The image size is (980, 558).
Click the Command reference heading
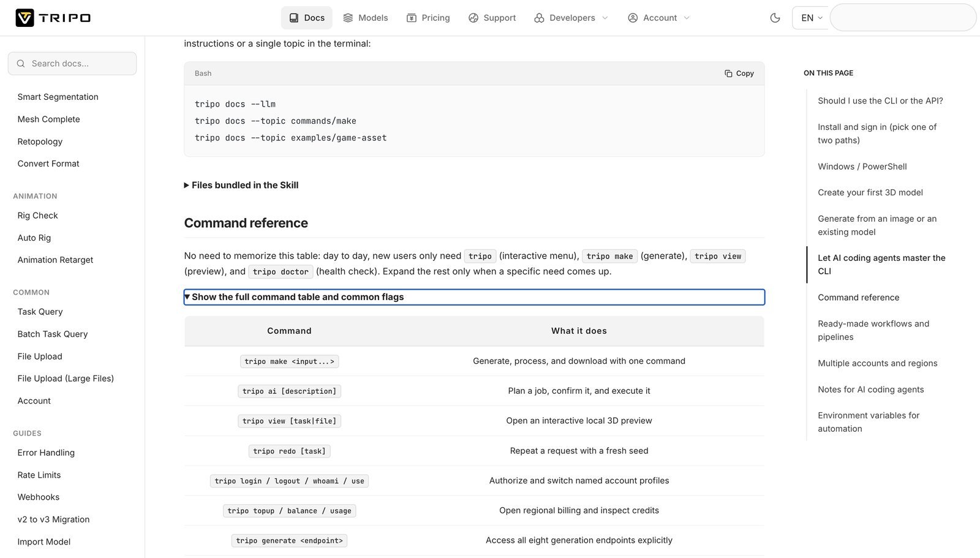[x=246, y=223]
